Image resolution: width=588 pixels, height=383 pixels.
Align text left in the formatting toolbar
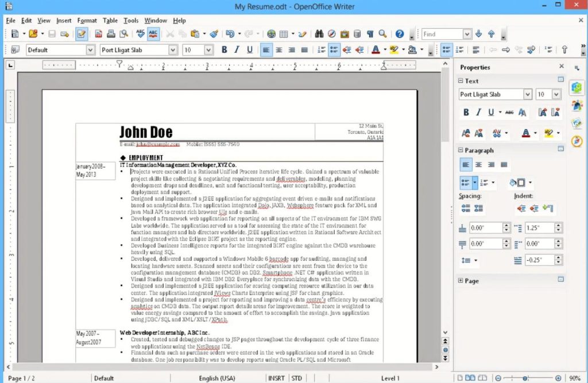point(266,50)
